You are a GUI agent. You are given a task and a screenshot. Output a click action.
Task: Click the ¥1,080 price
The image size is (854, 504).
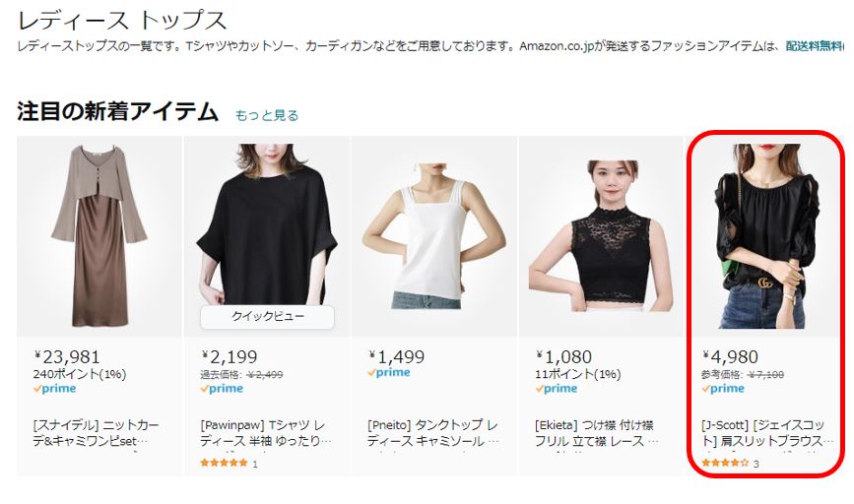(x=563, y=357)
